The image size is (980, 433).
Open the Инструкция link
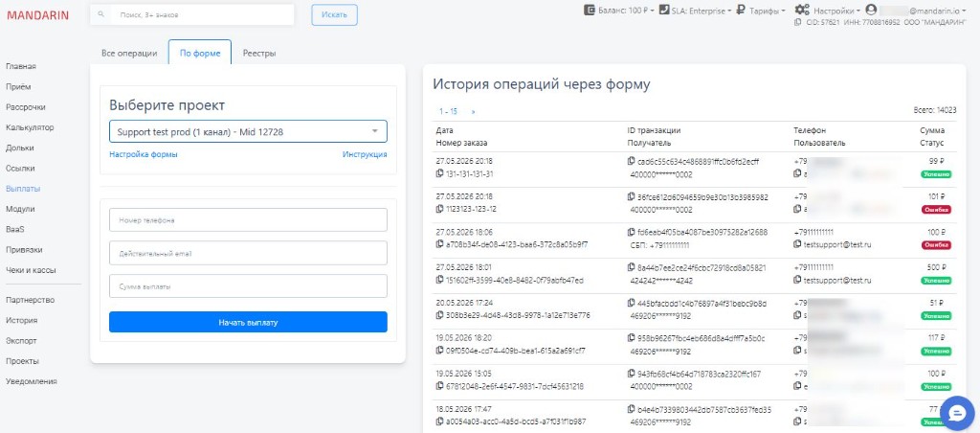[365, 154]
